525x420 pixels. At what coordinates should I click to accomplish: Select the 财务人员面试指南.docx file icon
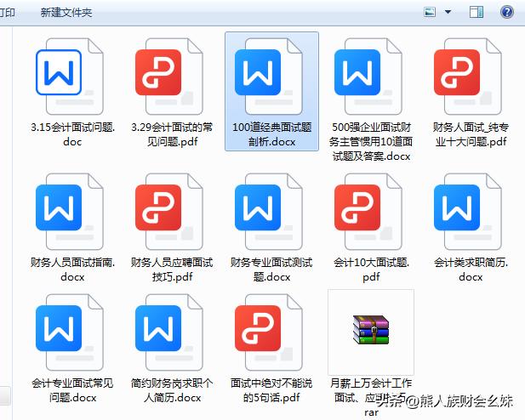click(x=70, y=212)
